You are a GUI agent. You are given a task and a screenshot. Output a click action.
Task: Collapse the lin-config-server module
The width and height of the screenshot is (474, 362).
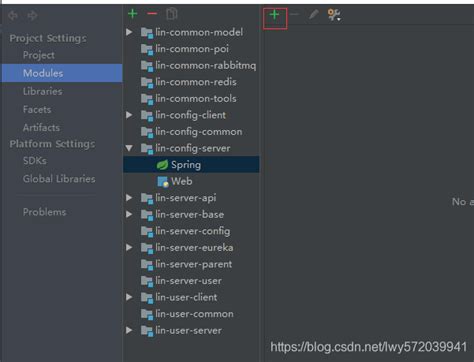(x=129, y=148)
